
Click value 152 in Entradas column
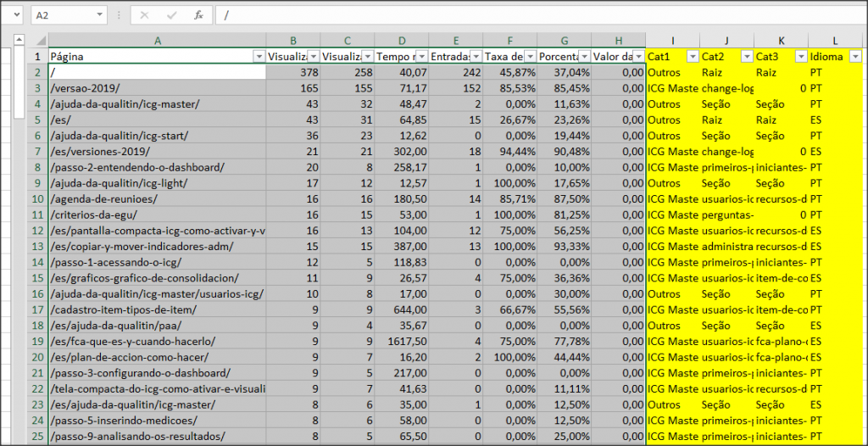coord(455,88)
